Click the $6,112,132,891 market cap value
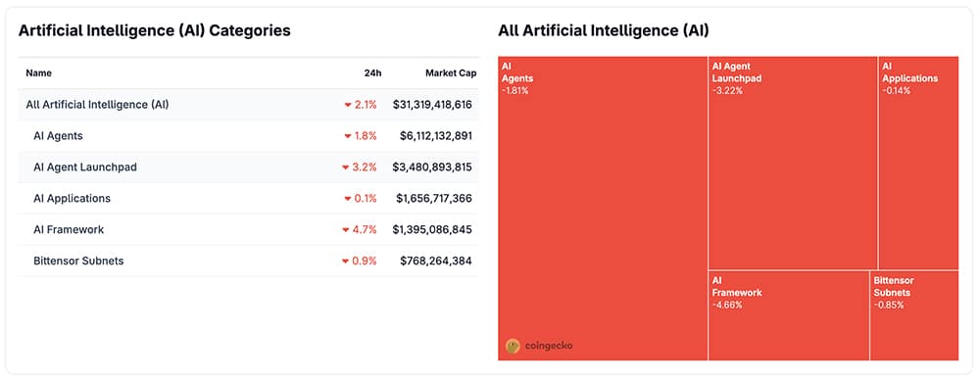The image size is (980, 382). coord(436,136)
